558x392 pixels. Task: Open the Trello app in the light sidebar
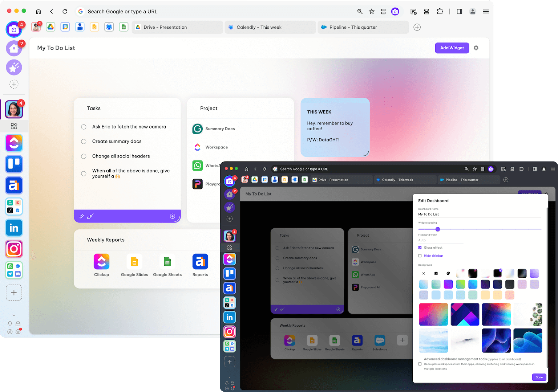14,164
